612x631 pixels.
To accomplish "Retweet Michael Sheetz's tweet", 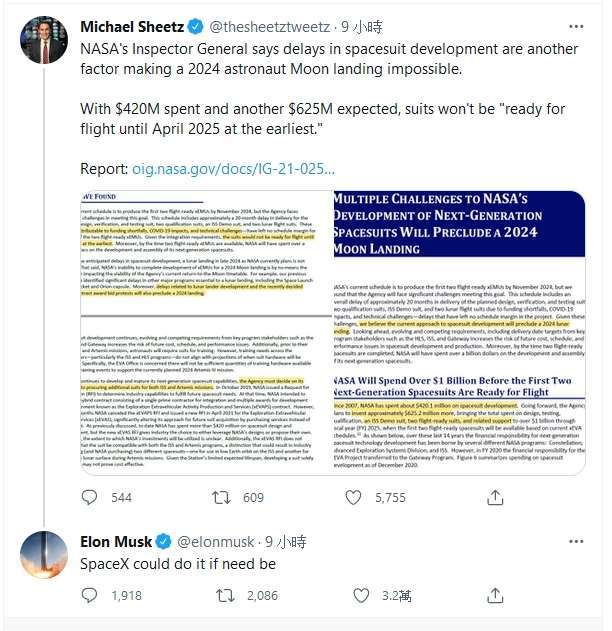I will click(x=221, y=497).
